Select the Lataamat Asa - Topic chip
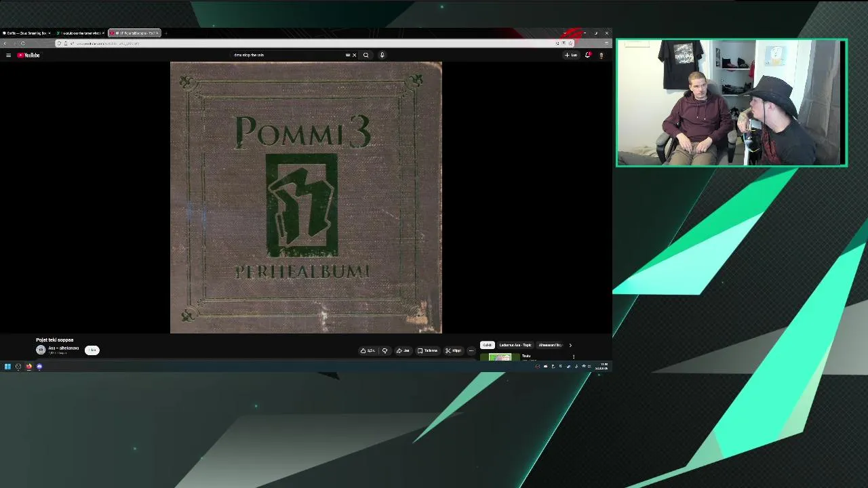 515,345
